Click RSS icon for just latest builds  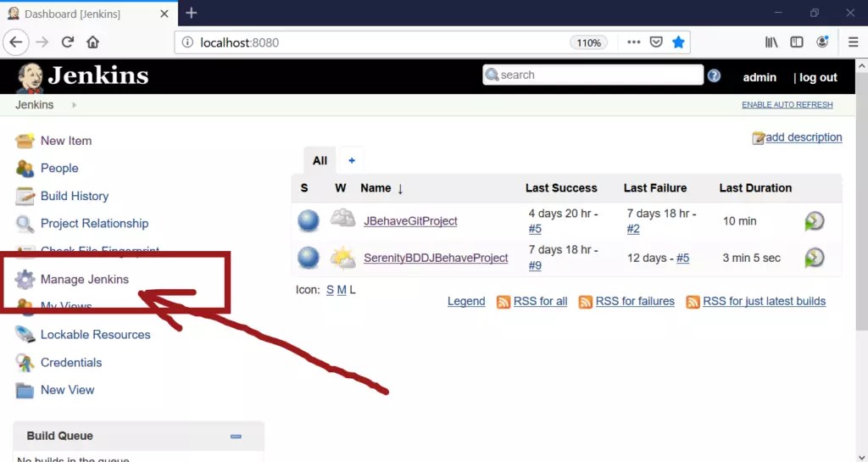coord(693,302)
